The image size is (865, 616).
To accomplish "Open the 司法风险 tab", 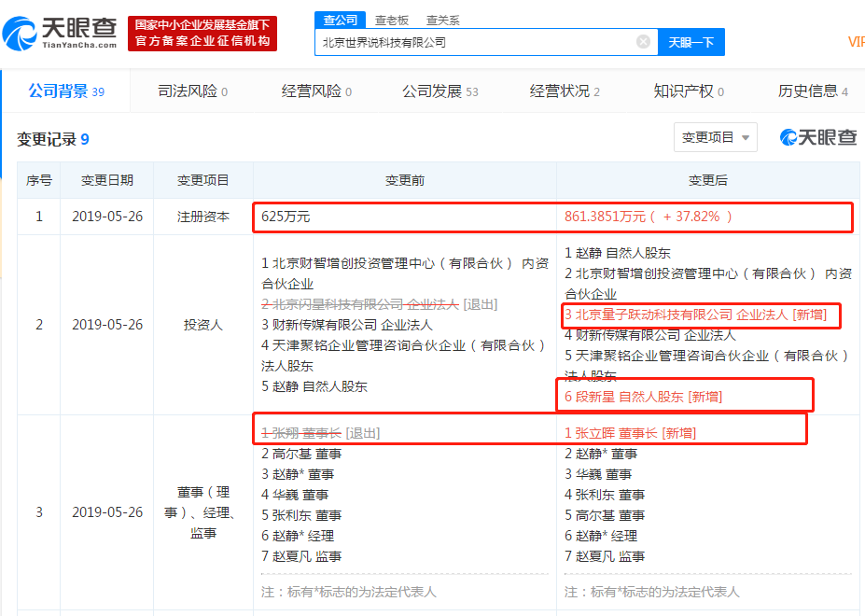I will (192, 91).
